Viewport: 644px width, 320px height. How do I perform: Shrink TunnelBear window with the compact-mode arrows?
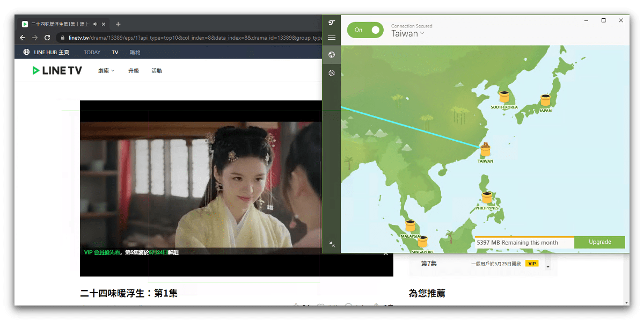(x=332, y=244)
